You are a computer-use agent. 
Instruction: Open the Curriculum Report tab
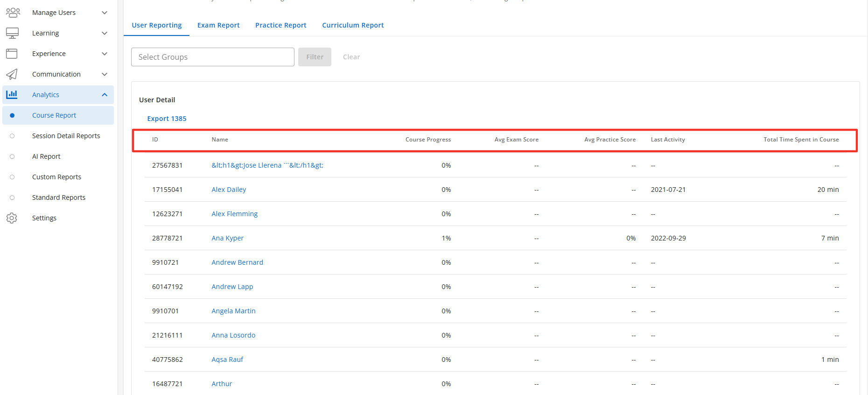coord(353,25)
